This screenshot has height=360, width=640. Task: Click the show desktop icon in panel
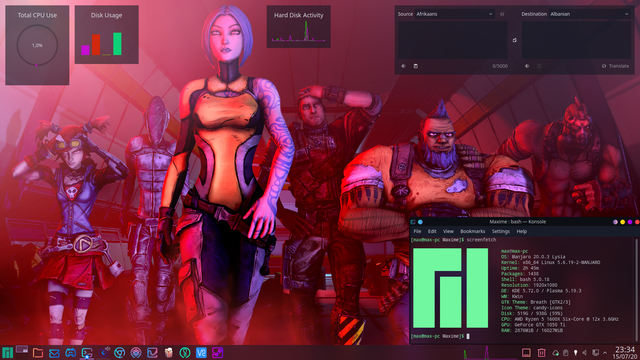pos(526,353)
